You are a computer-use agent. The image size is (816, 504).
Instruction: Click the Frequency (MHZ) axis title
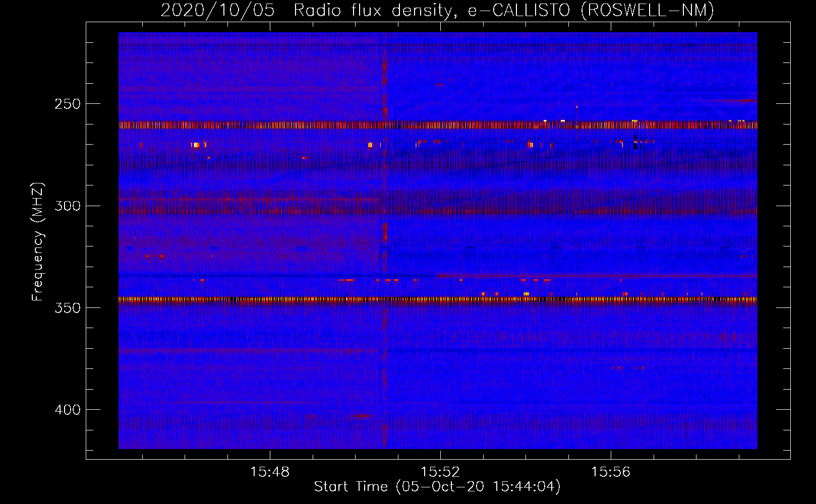tap(38, 242)
